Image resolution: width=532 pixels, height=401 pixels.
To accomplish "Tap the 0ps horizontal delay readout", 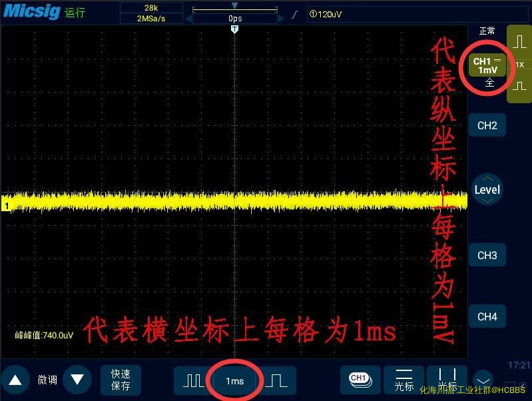I will (x=235, y=19).
